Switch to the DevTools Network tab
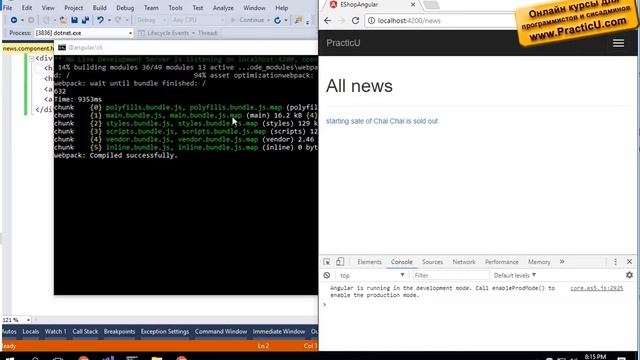Screen dimensions: 640x360 (464, 262)
